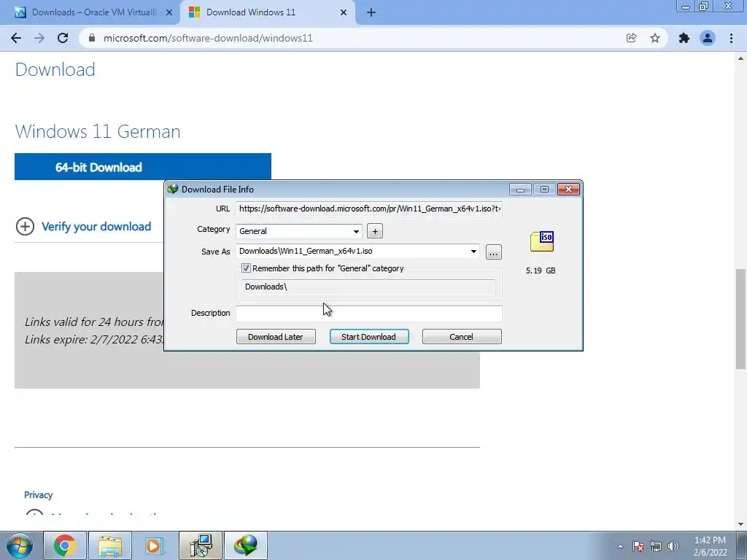The height and width of the screenshot is (560, 747).
Task: Cancel the Download File Info dialog
Action: (x=462, y=337)
